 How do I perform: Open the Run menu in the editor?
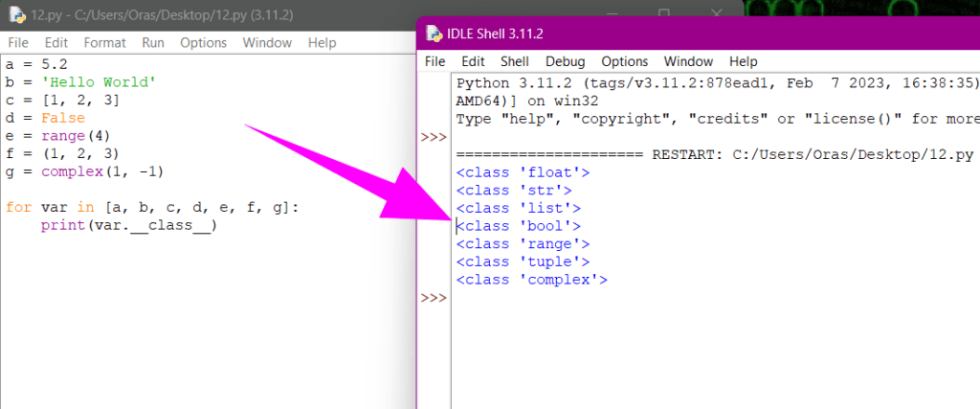point(153,43)
